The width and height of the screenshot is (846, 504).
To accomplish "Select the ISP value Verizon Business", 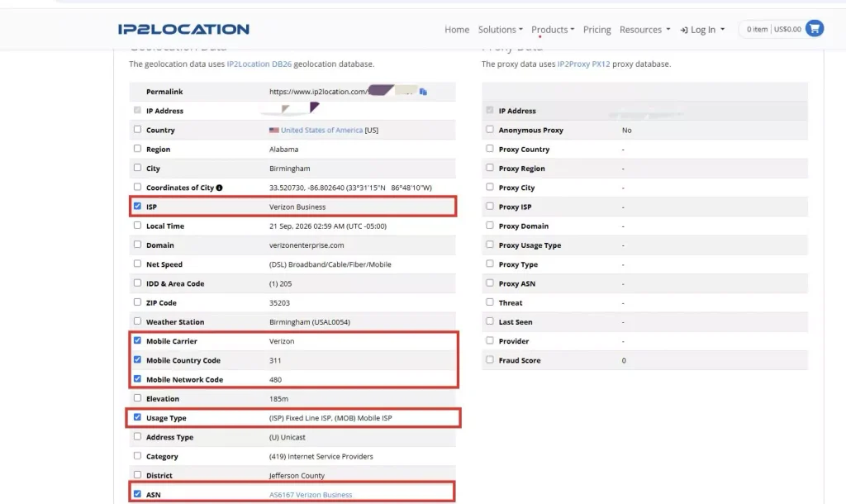I will coord(297,207).
